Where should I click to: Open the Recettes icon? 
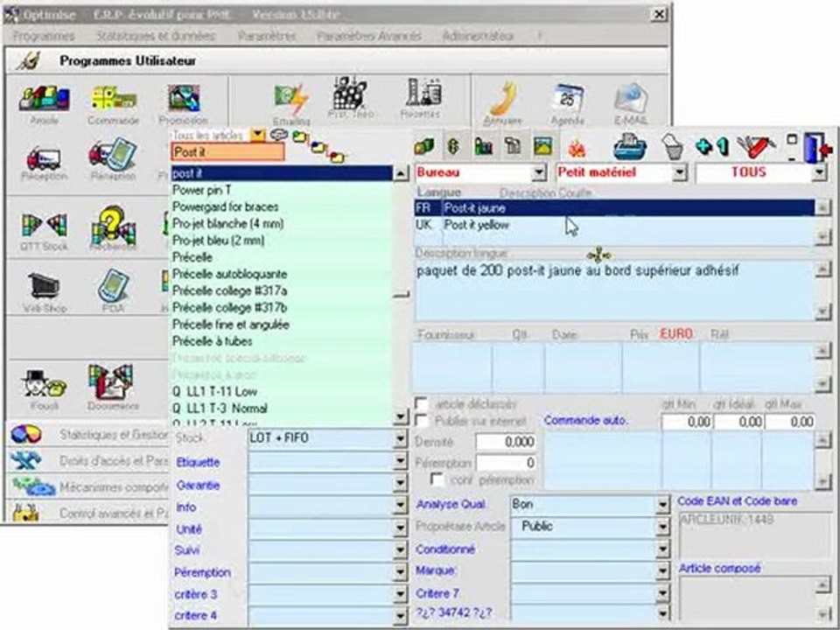click(x=423, y=92)
